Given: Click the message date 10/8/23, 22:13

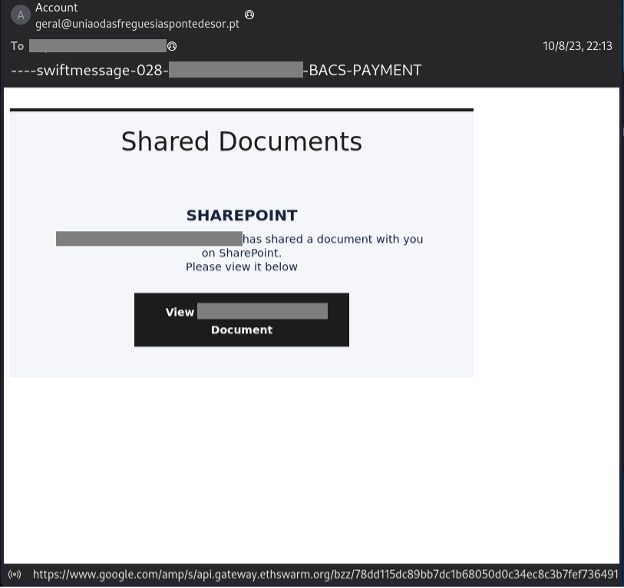Looking at the screenshot, I should pos(577,46).
